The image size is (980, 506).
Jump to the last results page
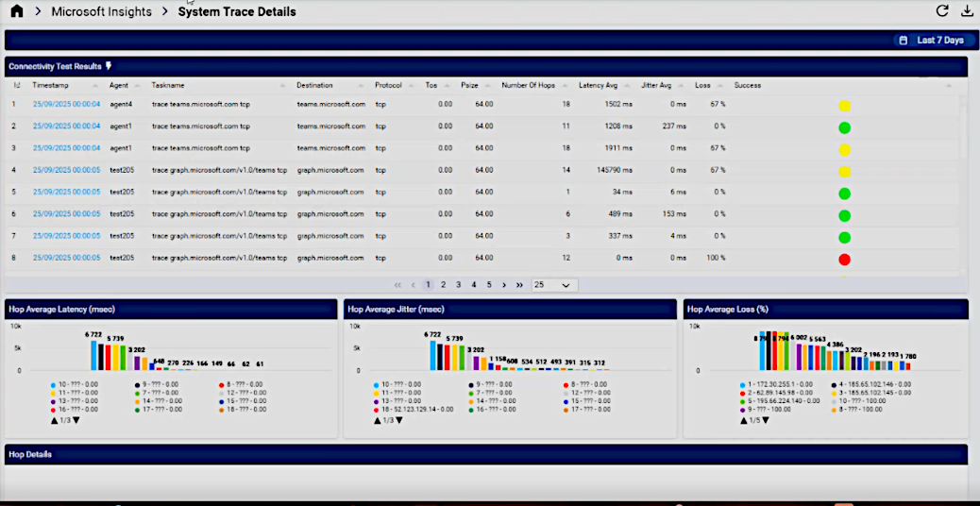pyautogui.click(x=519, y=285)
